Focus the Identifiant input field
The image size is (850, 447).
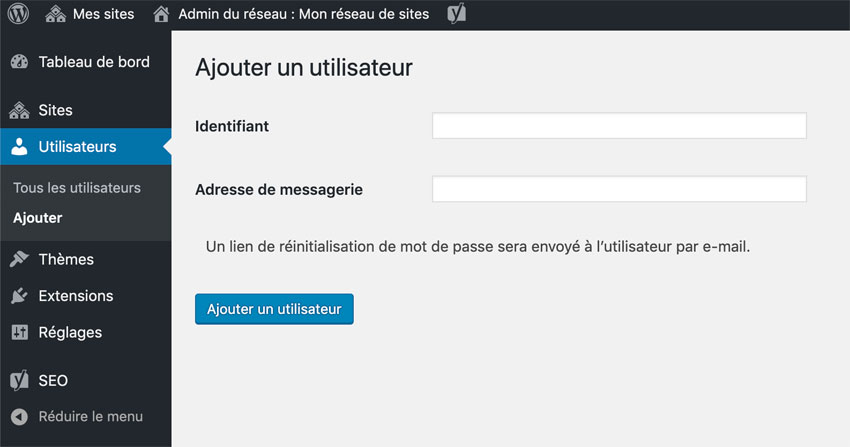(619, 126)
